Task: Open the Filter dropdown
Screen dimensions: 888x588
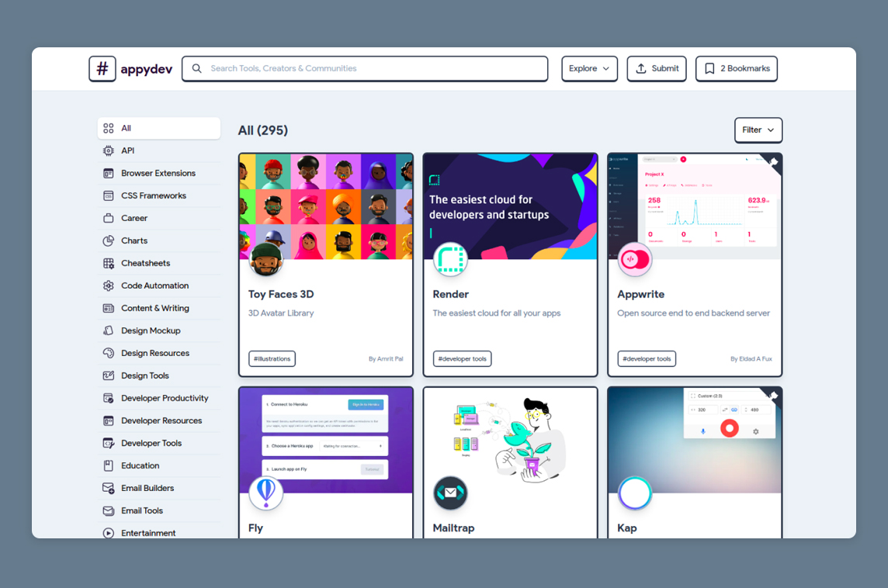Action: [x=758, y=130]
